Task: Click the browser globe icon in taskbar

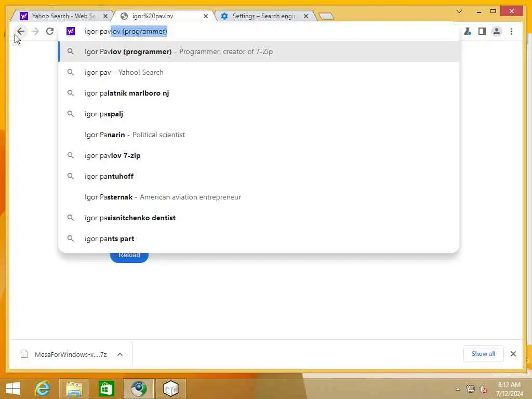Action: point(139,389)
